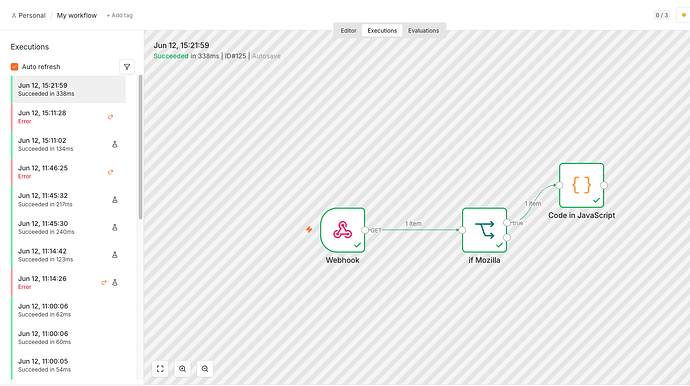Image resolution: width=690 pixels, height=386 pixels.
Task: Select the Code in JavaScript node icon
Action: 582,185
